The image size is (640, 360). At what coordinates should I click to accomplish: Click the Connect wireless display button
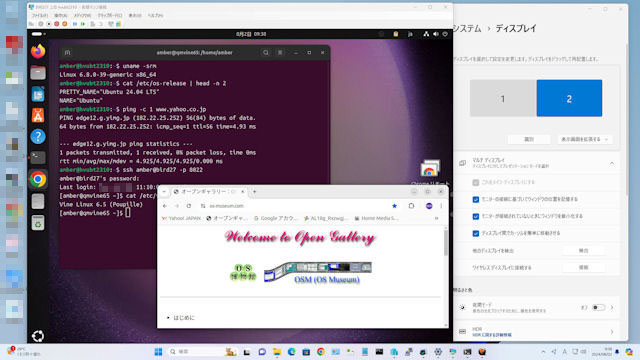pyautogui.click(x=583, y=268)
